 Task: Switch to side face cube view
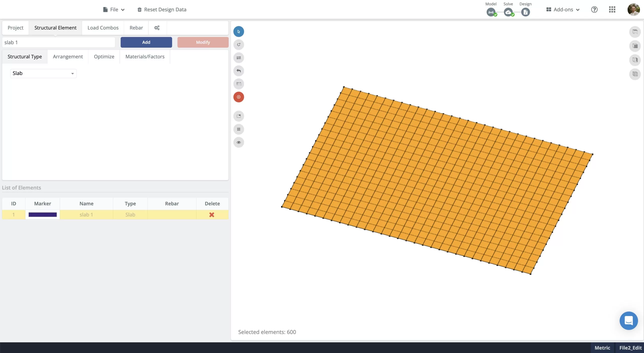coord(635,60)
